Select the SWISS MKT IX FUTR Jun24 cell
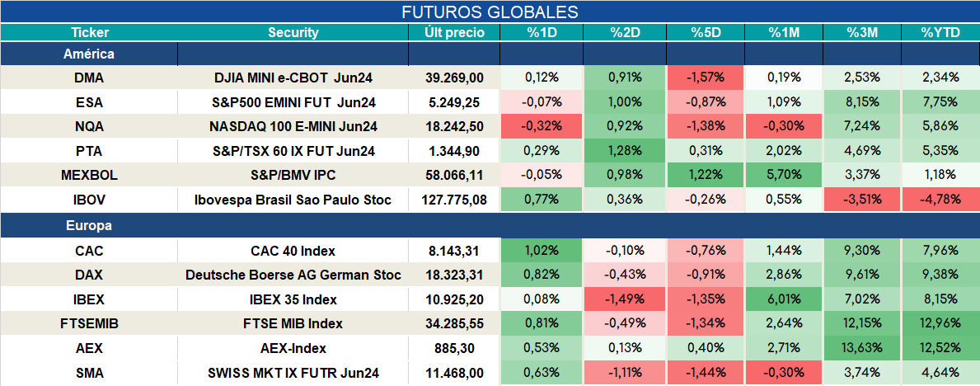This screenshot has height=386, width=980. pos(293,374)
